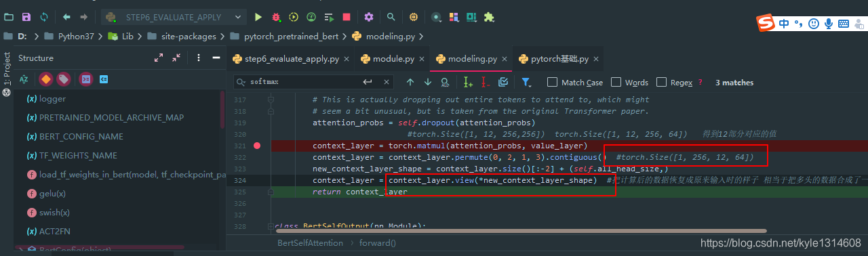Image resolution: width=868 pixels, height=256 pixels.
Task: Synchronize files using the refresh icon
Action: click(44, 16)
